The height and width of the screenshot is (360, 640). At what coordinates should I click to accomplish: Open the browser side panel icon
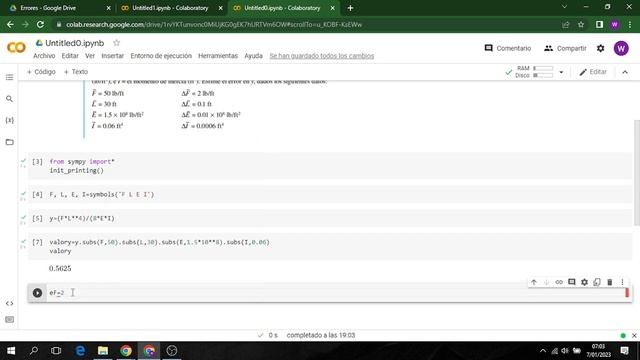(x=599, y=24)
